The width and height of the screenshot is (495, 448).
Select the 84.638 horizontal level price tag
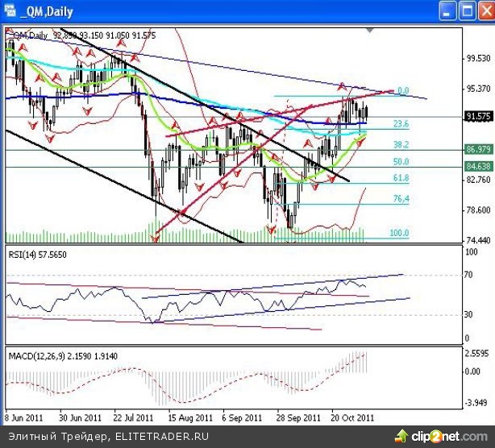479,168
